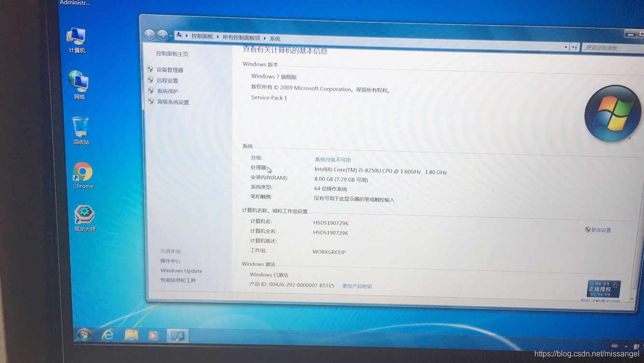Click the Windows 7 旗舰版 edition text
Screen dimensions: 644x363
(274, 76)
